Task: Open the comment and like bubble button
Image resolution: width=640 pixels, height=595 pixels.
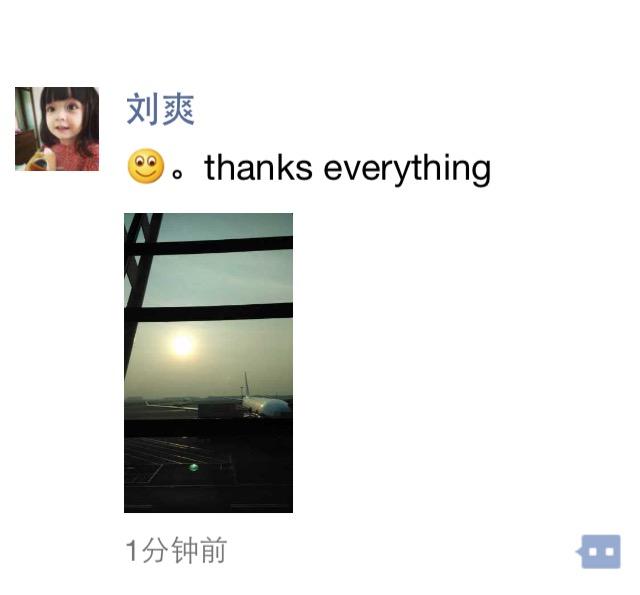Action: coord(599,551)
